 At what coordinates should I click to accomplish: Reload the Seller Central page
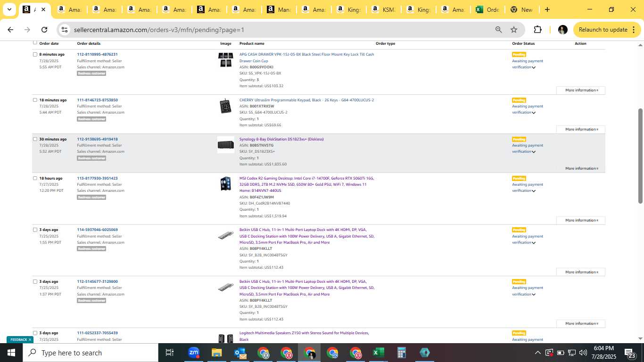44,30
